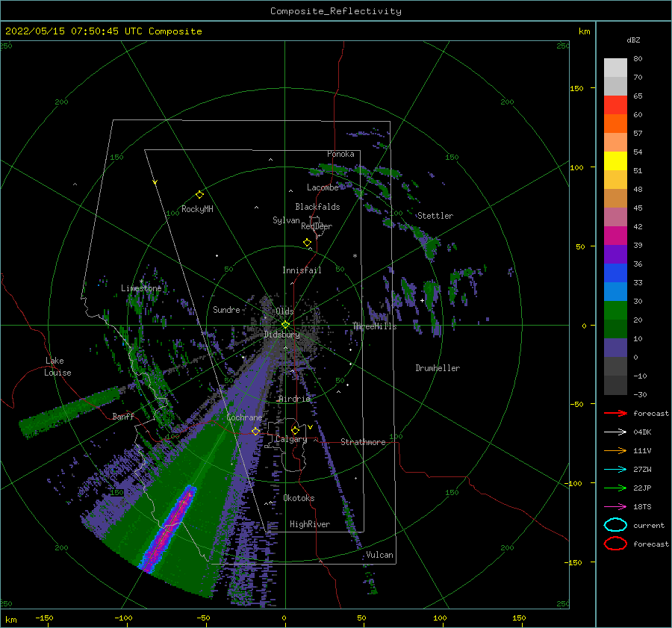Click the Innisfail city label
Screen dimensions: 672x628
pos(302,270)
